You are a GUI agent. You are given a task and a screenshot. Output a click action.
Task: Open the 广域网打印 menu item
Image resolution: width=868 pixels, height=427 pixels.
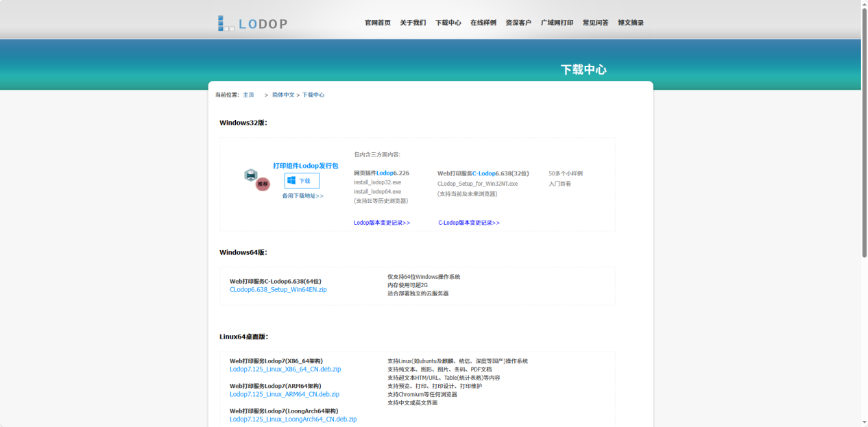[559, 22]
